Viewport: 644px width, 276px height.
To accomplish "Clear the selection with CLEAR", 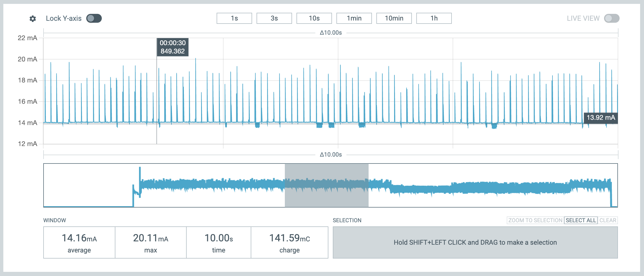I will (x=608, y=220).
